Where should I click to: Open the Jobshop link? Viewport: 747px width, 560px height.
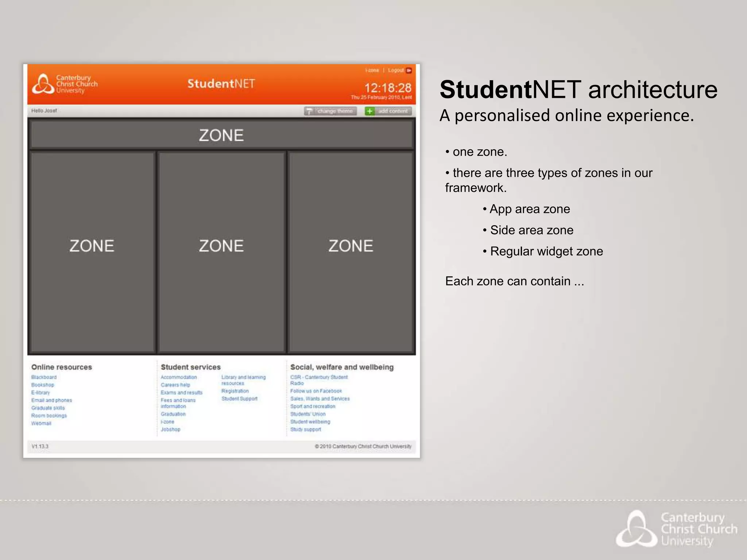[170, 429]
